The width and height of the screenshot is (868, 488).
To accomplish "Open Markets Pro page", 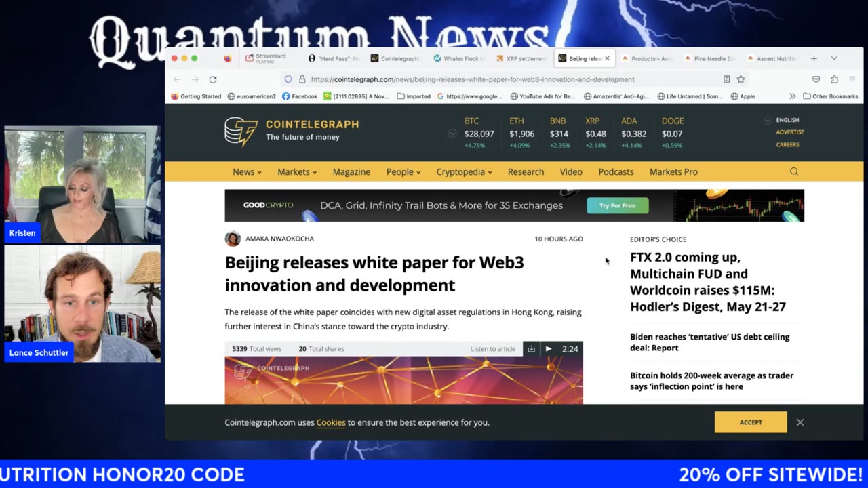I will click(x=673, y=171).
